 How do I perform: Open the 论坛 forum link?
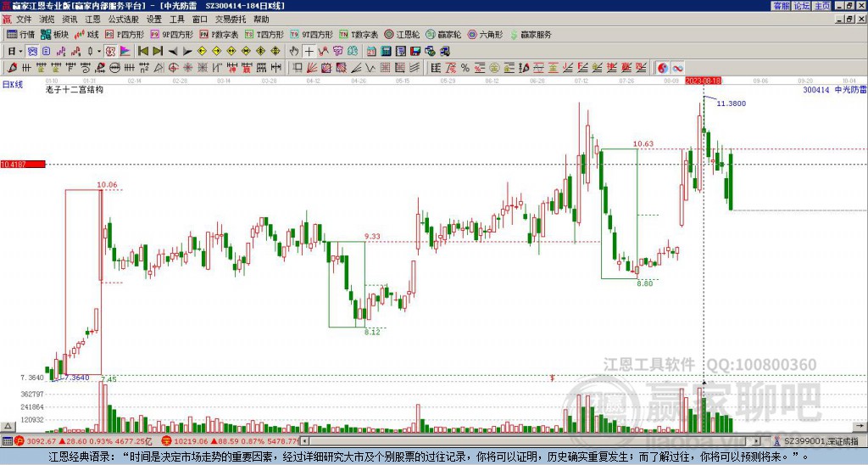802,6
